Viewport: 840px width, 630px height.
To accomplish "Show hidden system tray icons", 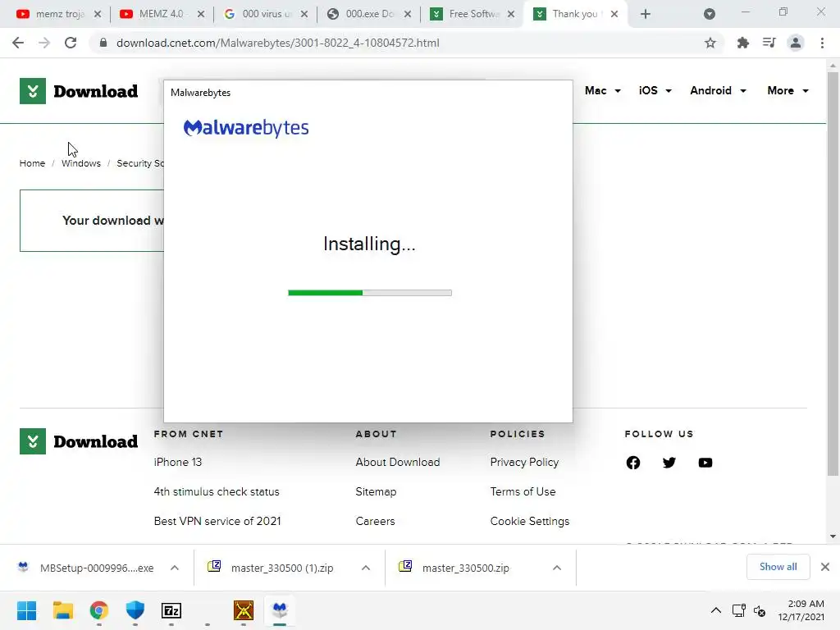I will click(715, 610).
